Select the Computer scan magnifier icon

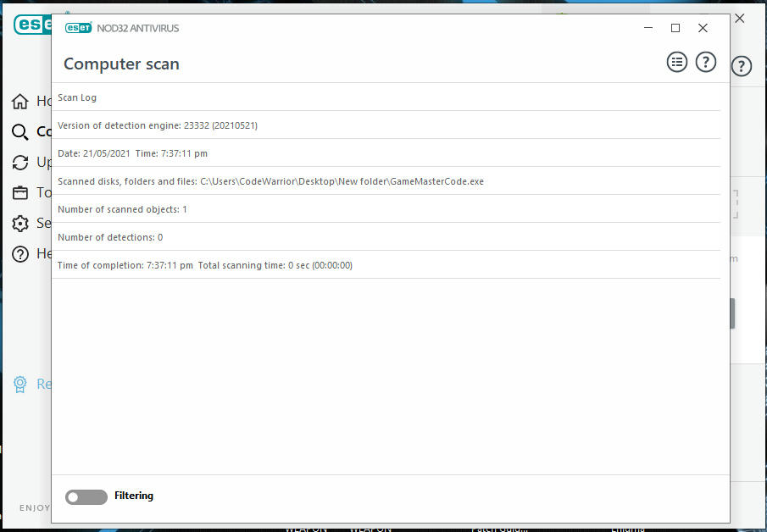click(20, 132)
